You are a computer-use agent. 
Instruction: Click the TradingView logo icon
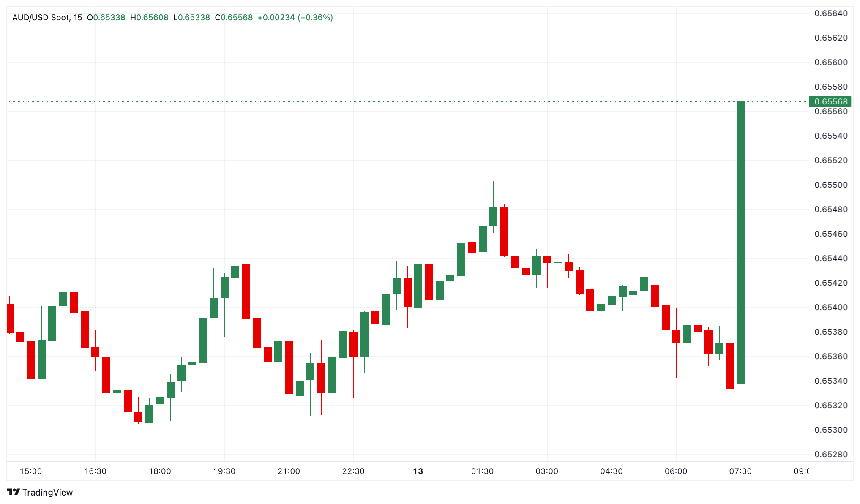click(14, 492)
